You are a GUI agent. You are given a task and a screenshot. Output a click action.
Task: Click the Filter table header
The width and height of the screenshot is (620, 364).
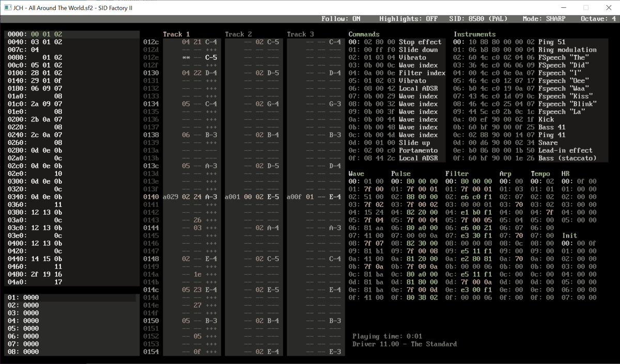tap(457, 173)
